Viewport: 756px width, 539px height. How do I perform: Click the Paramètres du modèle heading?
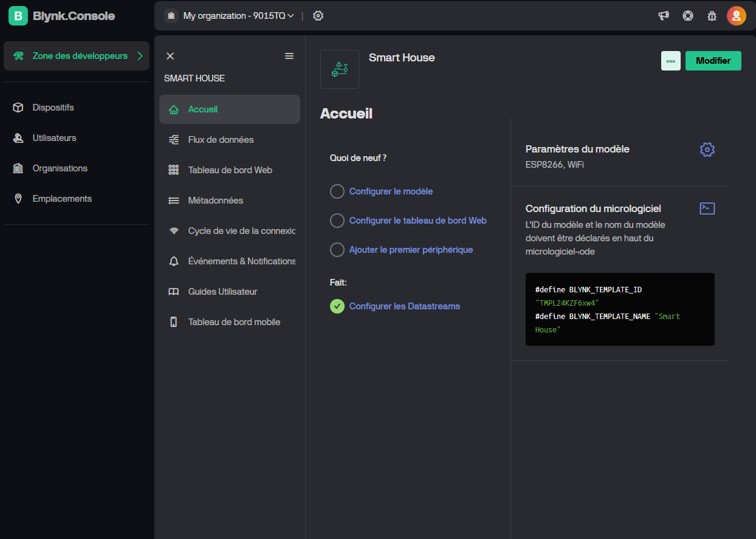tap(577, 149)
